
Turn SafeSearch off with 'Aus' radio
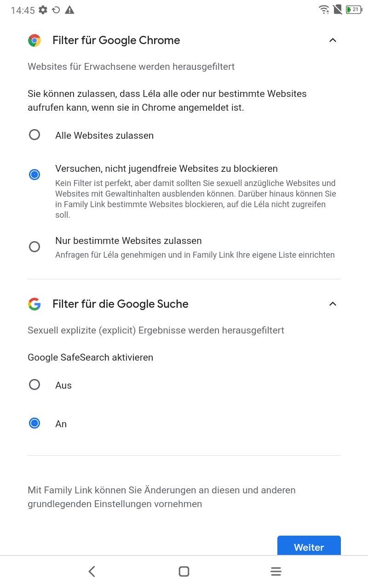pyautogui.click(x=34, y=384)
